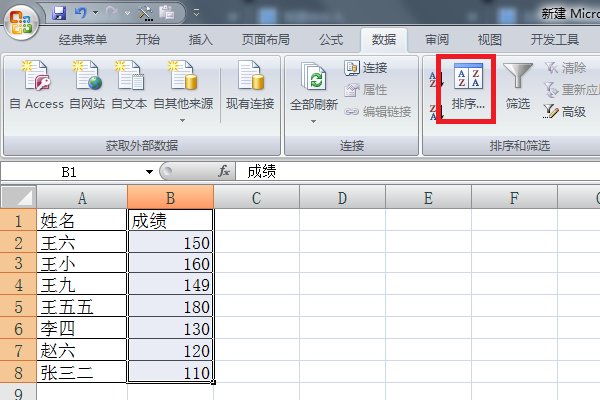Select the cell with 王小
Image resolution: width=600 pixels, height=400 pixels.
pos(82,263)
